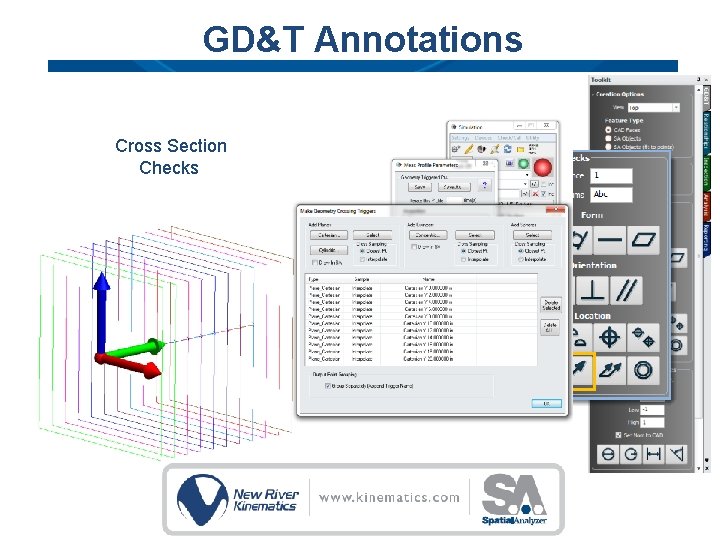Click the Radius dimension icon at Toolkit bottom

pyautogui.click(x=630, y=454)
